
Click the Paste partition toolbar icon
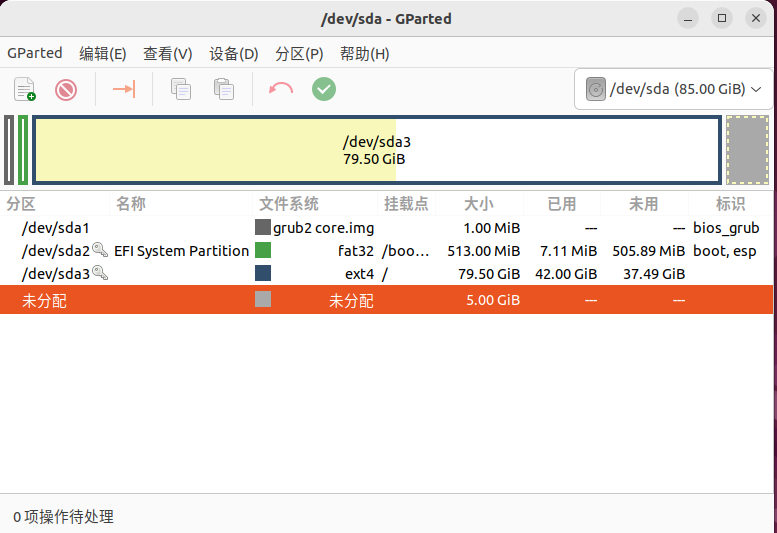(x=224, y=89)
